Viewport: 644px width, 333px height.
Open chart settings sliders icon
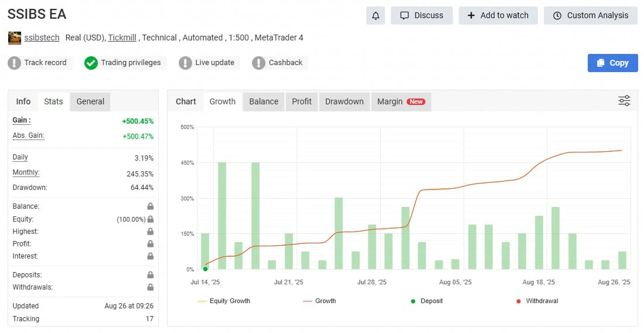point(624,101)
